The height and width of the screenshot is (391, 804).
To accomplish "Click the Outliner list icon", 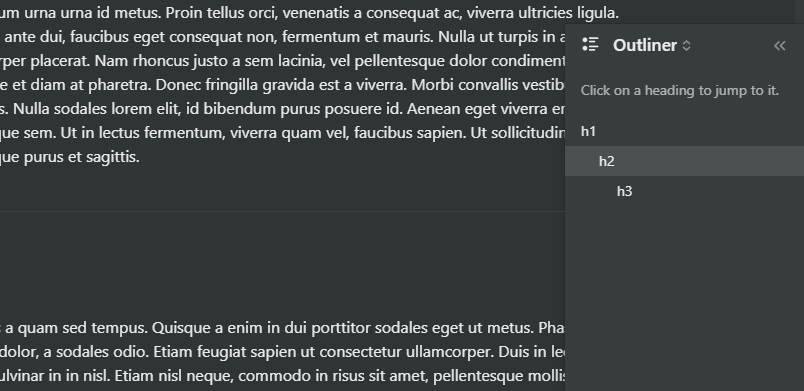I will pos(590,45).
